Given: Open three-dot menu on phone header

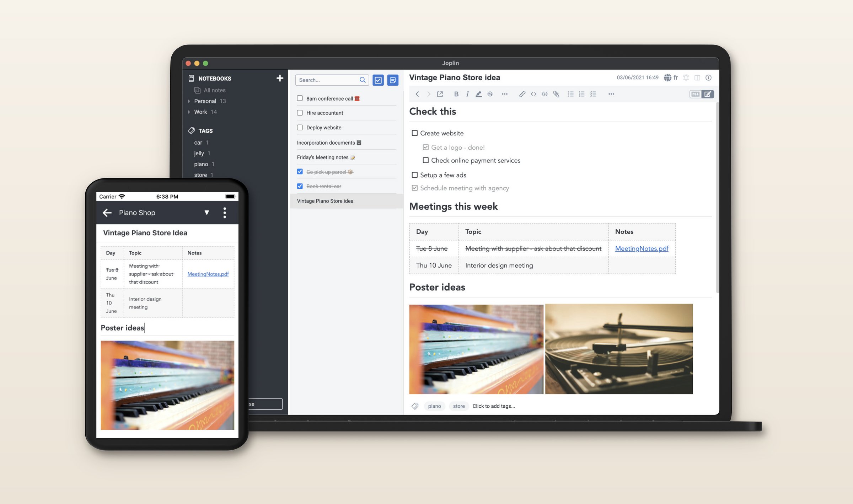Looking at the screenshot, I should click(225, 213).
